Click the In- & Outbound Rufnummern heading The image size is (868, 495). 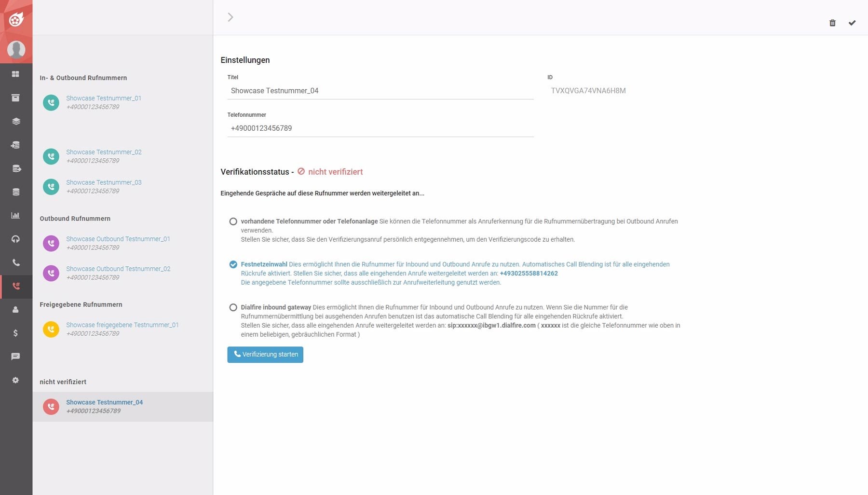tap(83, 78)
